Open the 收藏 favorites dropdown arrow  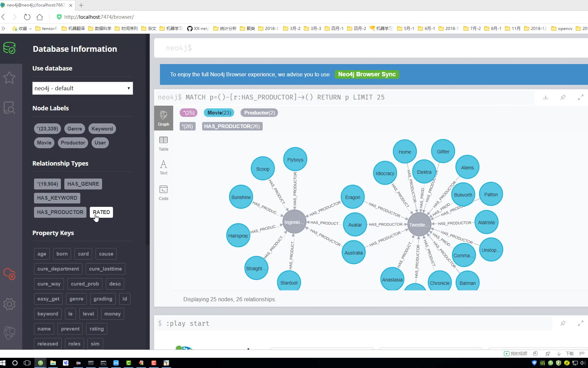coord(30,29)
